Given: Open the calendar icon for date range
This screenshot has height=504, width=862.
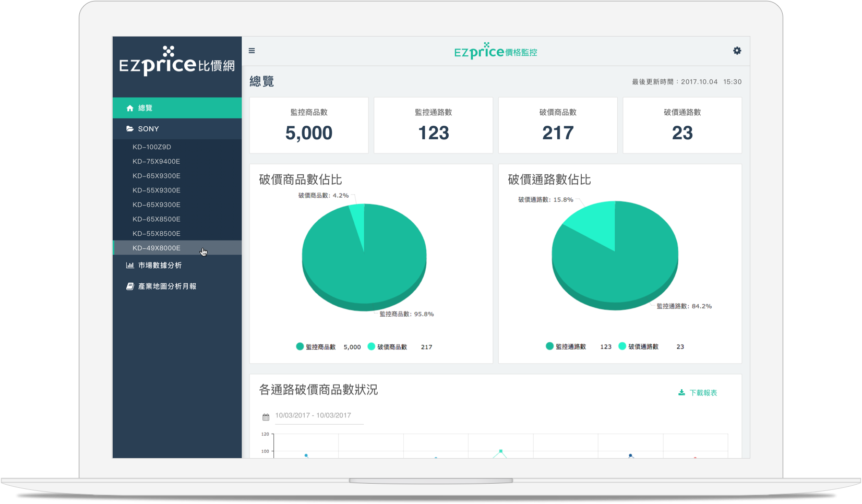Looking at the screenshot, I should [x=266, y=417].
